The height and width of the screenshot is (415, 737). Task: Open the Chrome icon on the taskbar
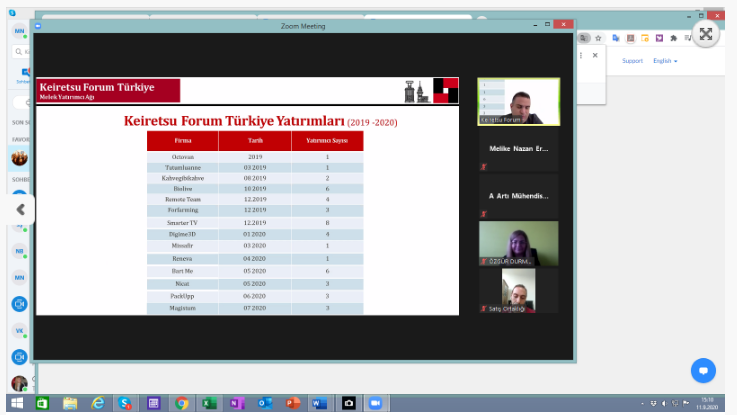181,403
